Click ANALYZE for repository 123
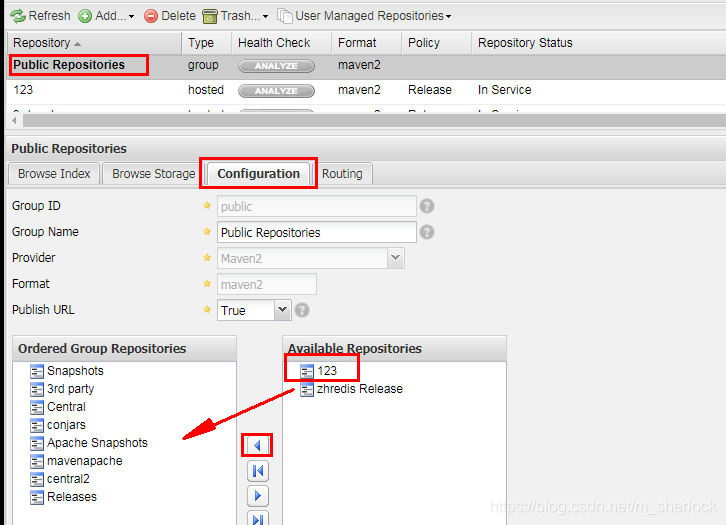 [276, 91]
